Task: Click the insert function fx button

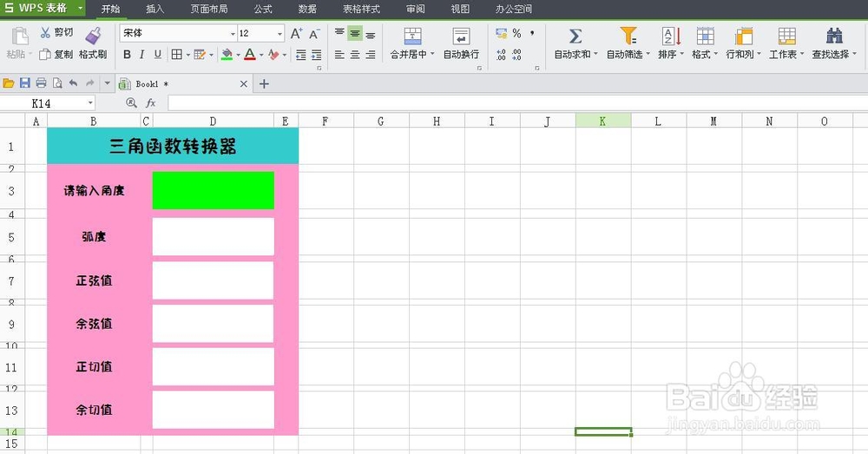Action: point(150,103)
